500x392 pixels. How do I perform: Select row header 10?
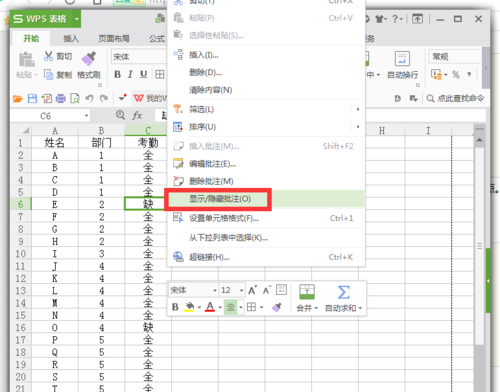click(x=21, y=254)
